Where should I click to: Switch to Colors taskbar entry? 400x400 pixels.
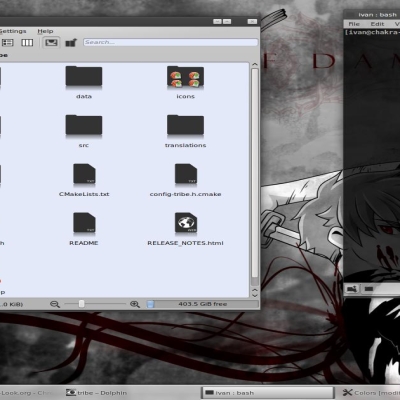371,393
